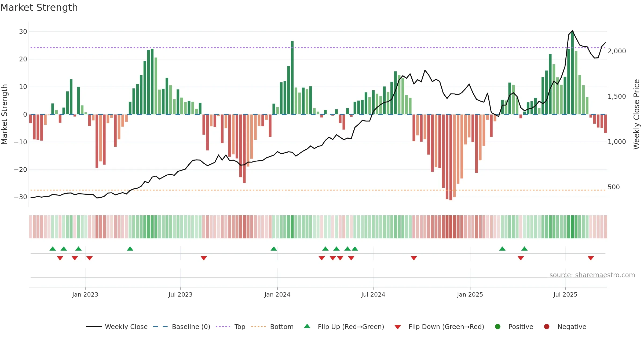Toggle the Weekly Close legend entry
644x362 pixels.
[117, 327]
